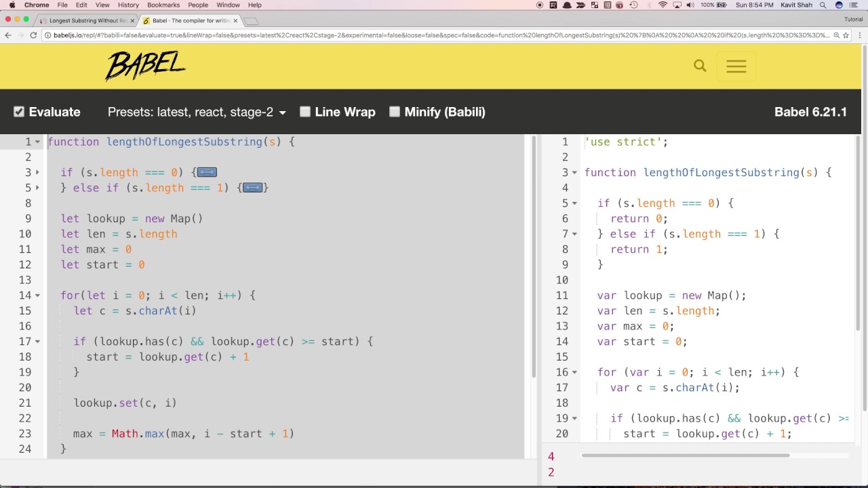The image size is (868, 488).
Task: Collapse output function fold on line 3
Action: (x=574, y=173)
